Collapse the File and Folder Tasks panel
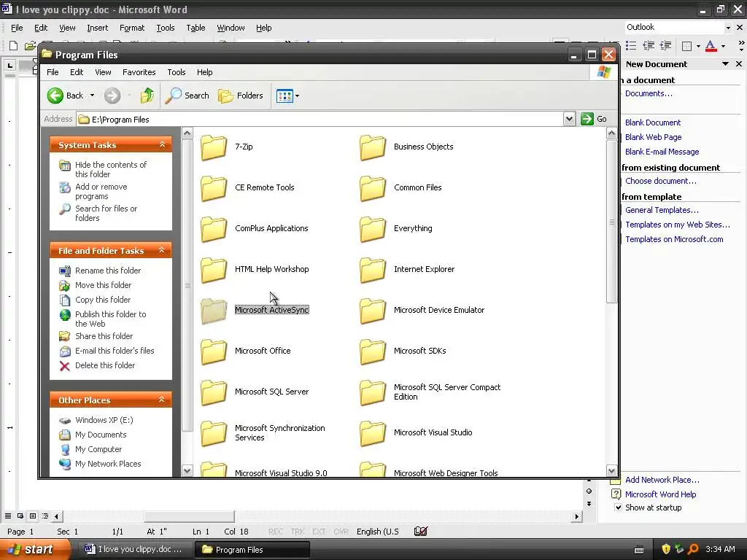The image size is (747, 560). [162, 250]
